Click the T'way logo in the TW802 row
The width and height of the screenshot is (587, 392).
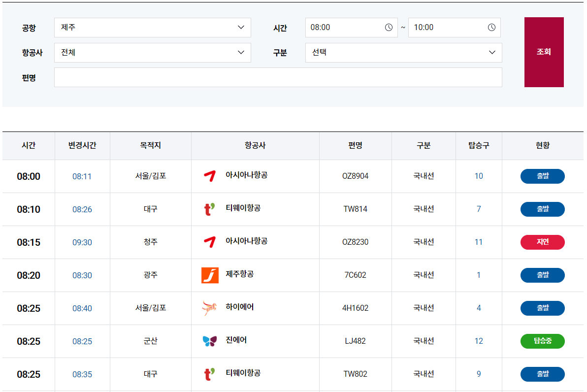pos(210,374)
